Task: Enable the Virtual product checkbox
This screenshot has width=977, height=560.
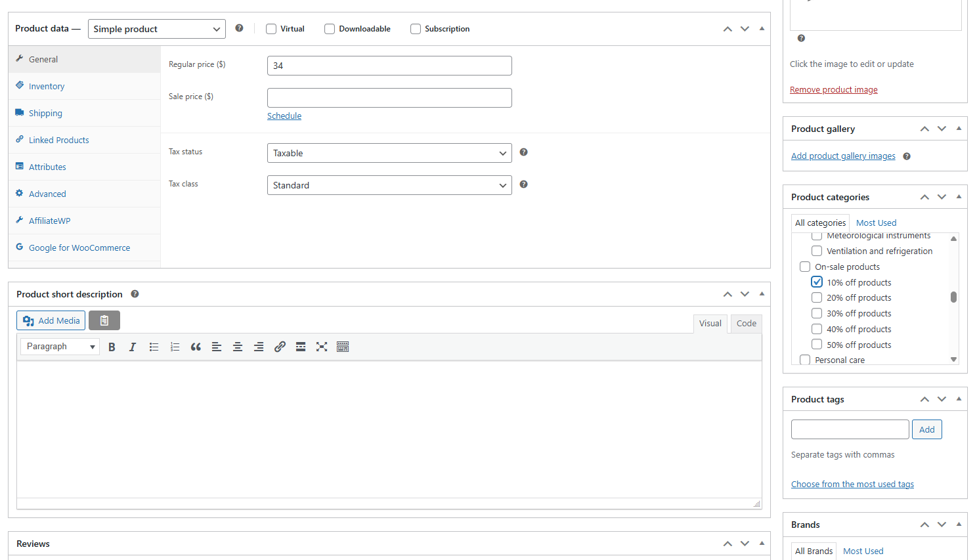Action: [271, 29]
